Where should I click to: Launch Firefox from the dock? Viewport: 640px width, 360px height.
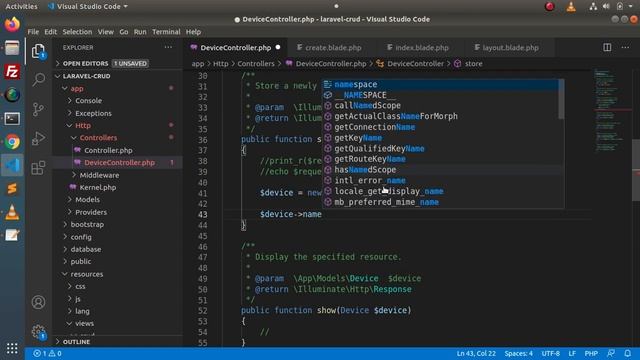pos(12,24)
